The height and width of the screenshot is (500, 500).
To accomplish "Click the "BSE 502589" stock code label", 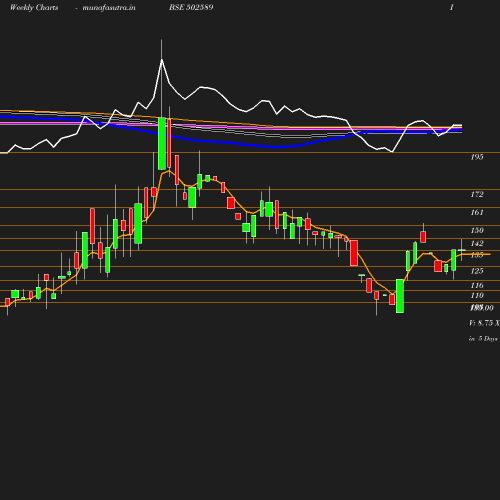I will (191, 7).
